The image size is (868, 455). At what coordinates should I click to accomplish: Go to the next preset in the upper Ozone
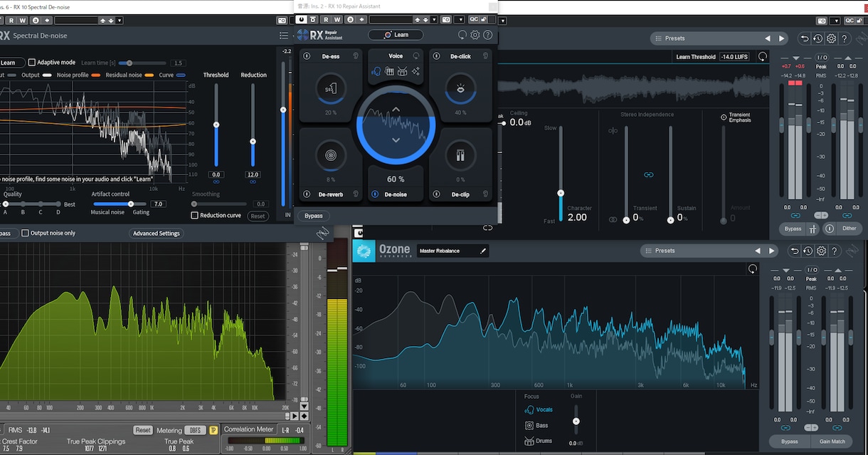click(x=782, y=38)
